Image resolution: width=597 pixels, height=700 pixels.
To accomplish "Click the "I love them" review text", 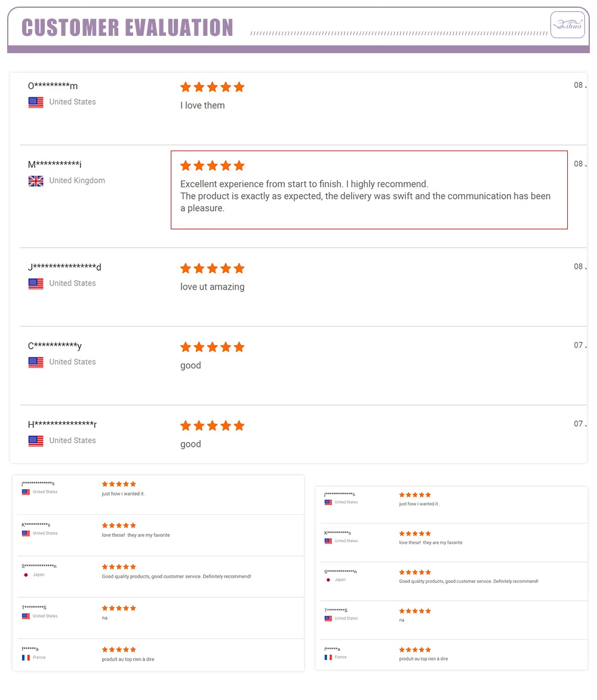I will [x=202, y=106].
